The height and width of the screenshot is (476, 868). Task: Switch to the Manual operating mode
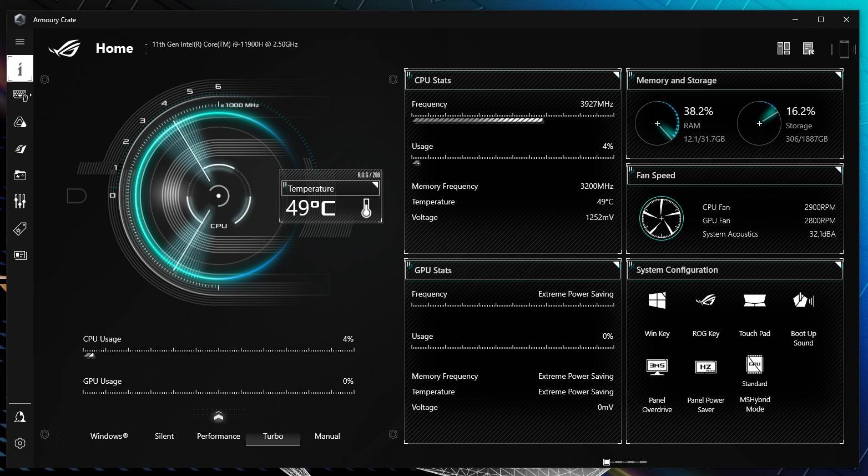(x=327, y=436)
